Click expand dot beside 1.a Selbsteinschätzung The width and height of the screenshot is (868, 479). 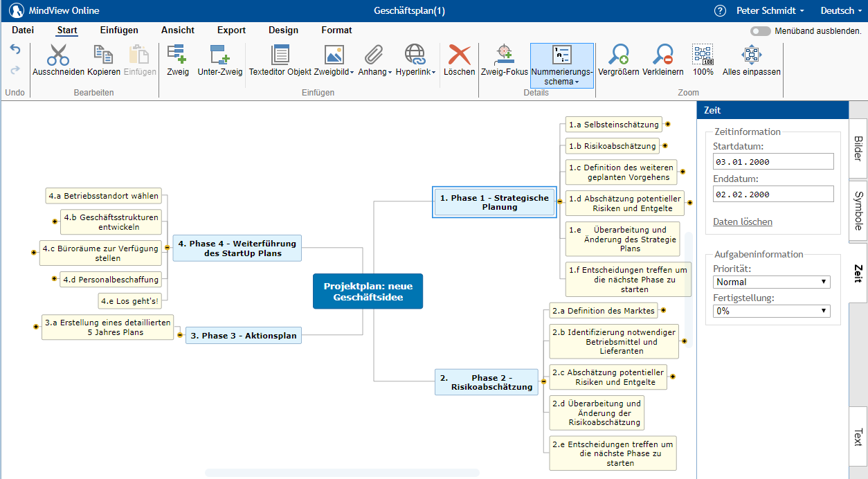coord(668,125)
